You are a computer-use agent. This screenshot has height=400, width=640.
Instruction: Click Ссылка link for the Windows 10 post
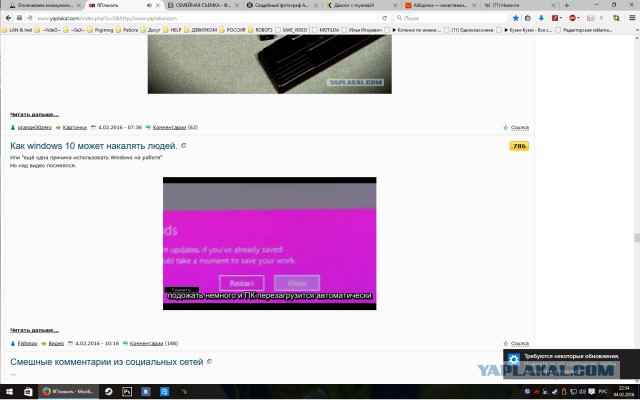[520, 343]
